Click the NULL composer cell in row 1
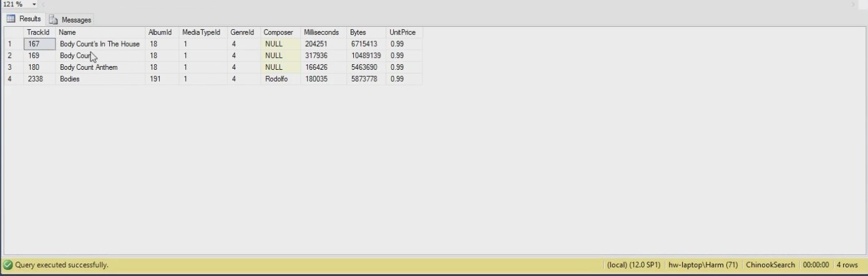 pyautogui.click(x=274, y=44)
